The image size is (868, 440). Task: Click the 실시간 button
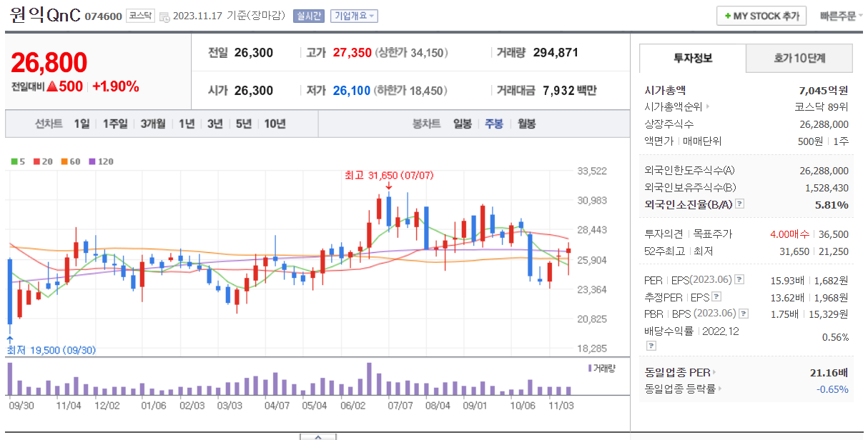tap(308, 16)
